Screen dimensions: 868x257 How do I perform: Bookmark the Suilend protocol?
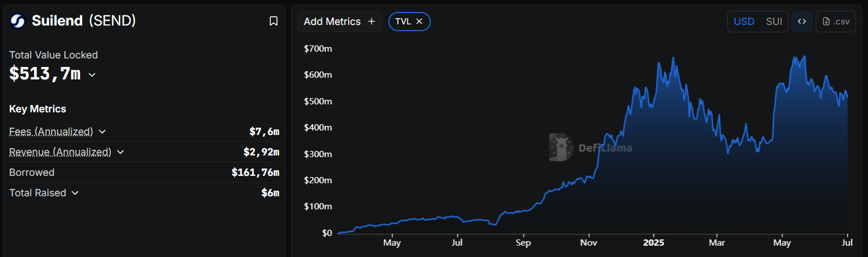click(273, 21)
